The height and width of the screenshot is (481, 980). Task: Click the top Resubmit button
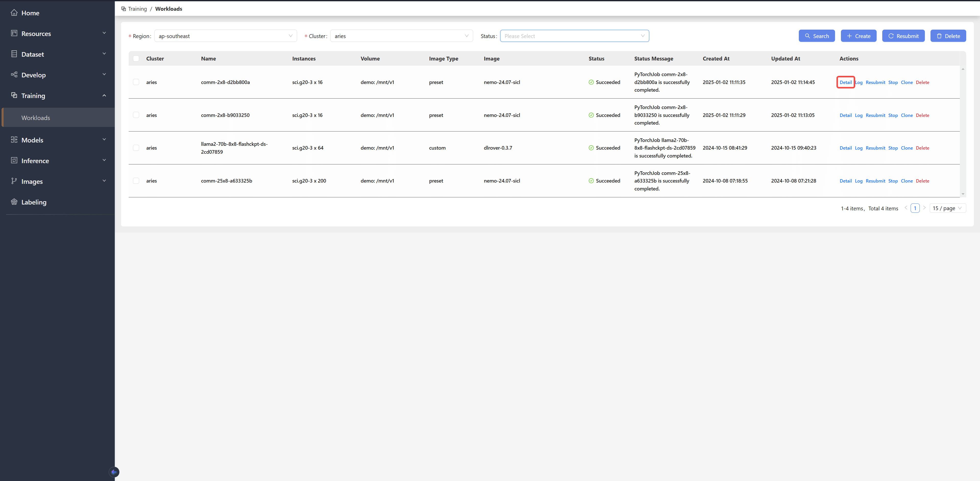coord(903,36)
